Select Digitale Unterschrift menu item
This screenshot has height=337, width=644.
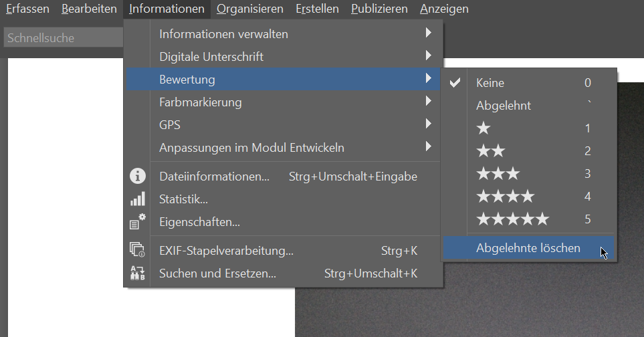284,57
